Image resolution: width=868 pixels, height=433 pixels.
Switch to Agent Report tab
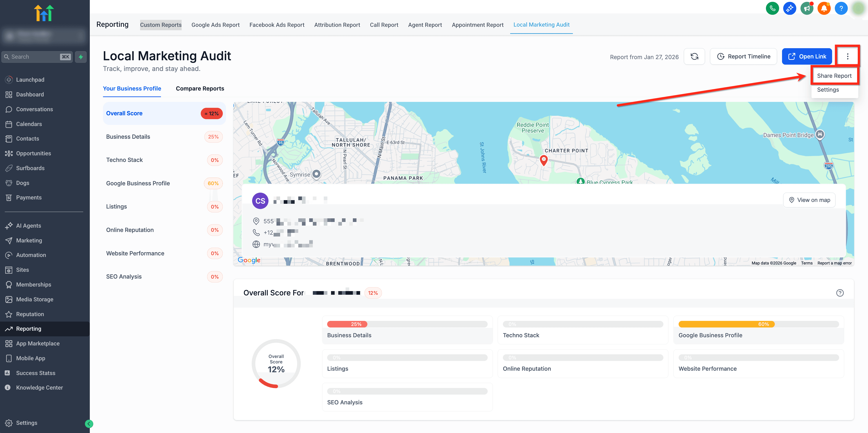(425, 25)
